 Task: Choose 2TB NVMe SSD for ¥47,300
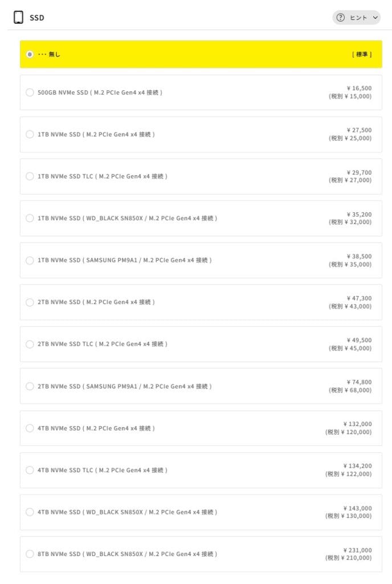(x=30, y=302)
